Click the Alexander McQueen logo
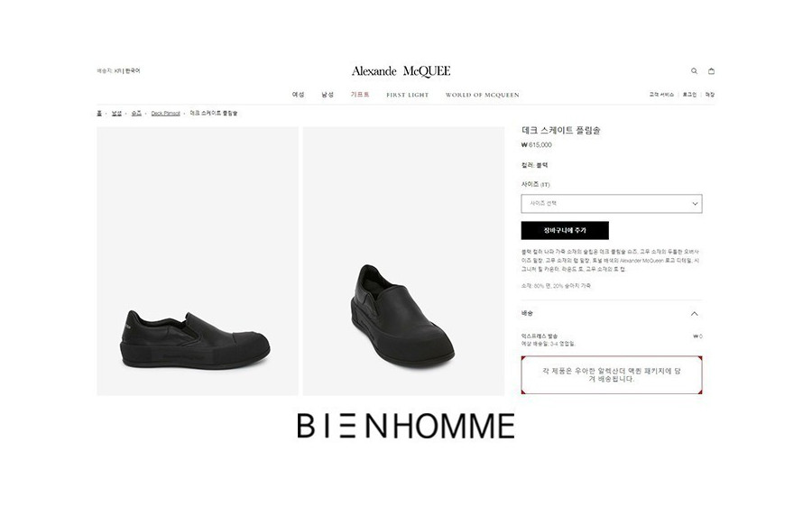812x516 pixels. coord(401,71)
